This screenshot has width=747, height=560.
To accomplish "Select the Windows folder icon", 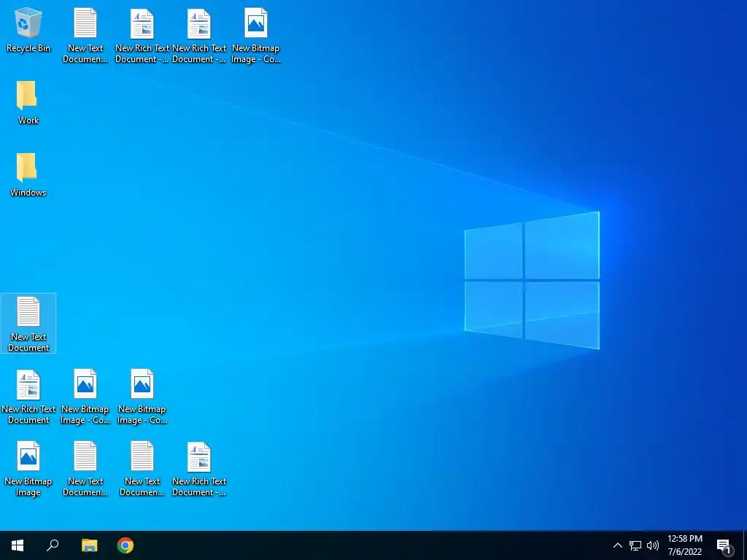I will tap(28, 175).
